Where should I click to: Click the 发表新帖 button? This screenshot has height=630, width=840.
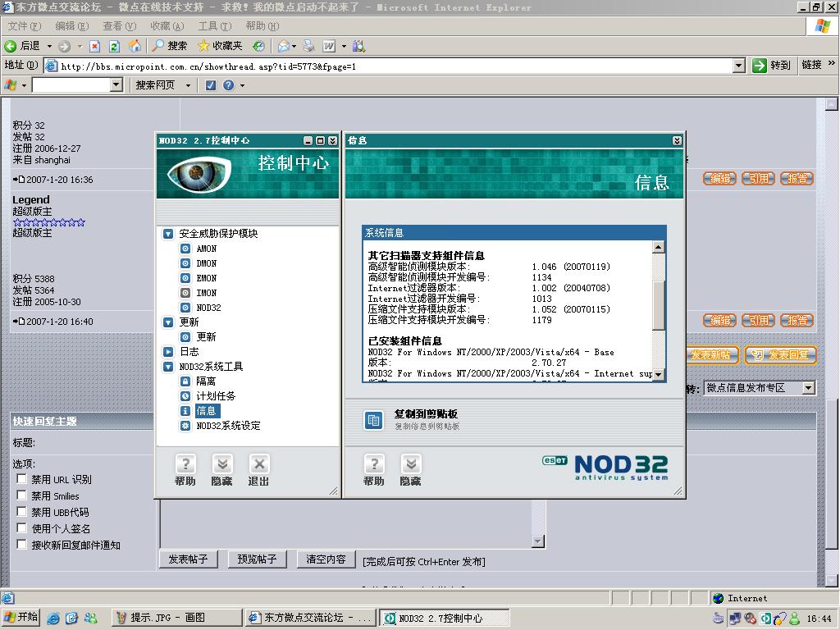click(712, 354)
